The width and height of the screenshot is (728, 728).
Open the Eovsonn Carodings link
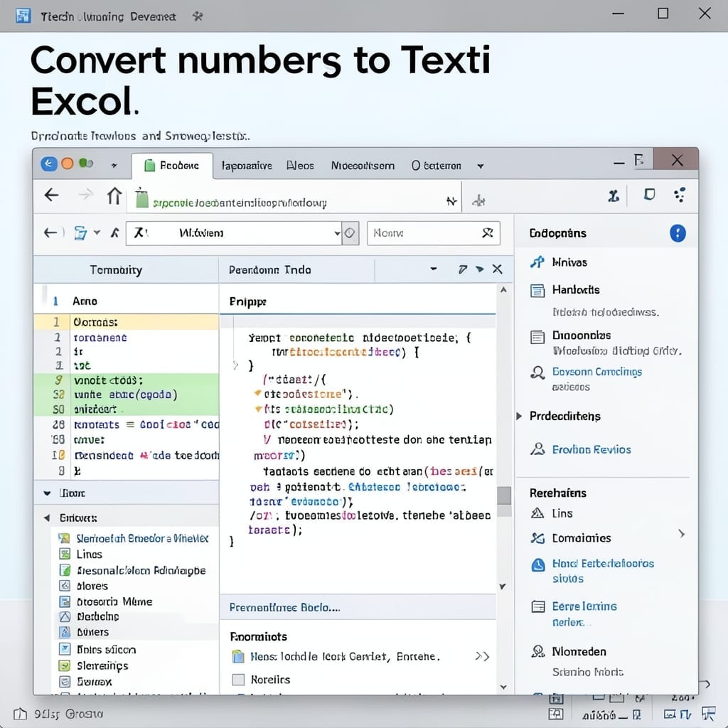(x=597, y=372)
